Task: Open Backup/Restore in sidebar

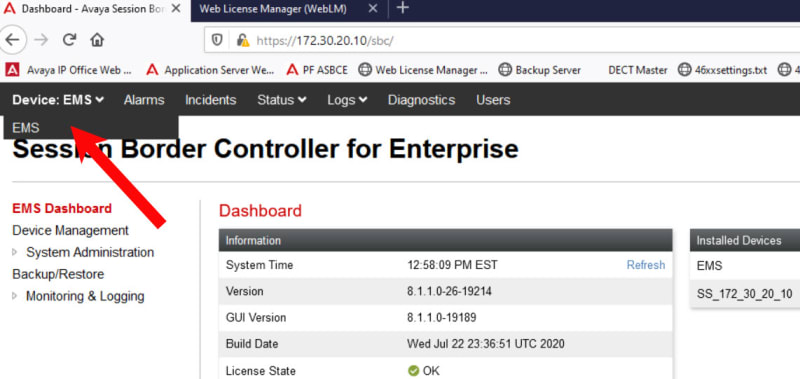Action: pos(58,274)
